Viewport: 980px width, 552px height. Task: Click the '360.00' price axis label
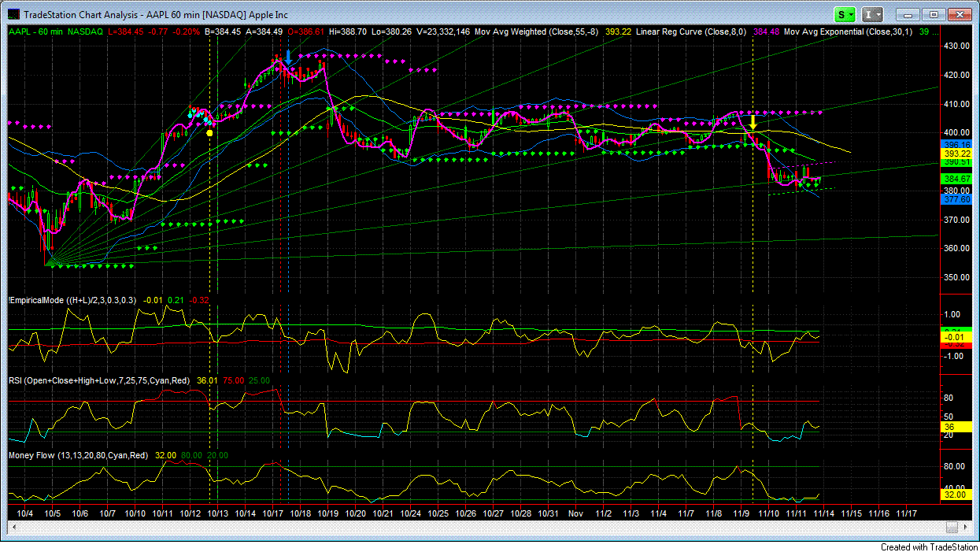pos(957,249)
